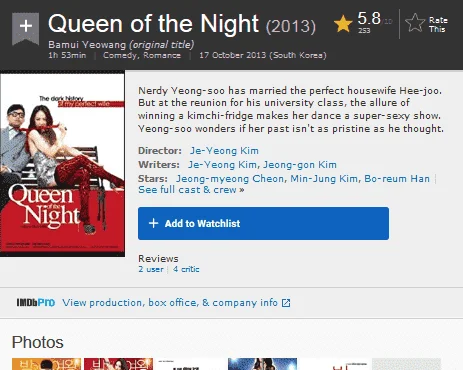Click Add to Watchlist button

pos(263,223)
